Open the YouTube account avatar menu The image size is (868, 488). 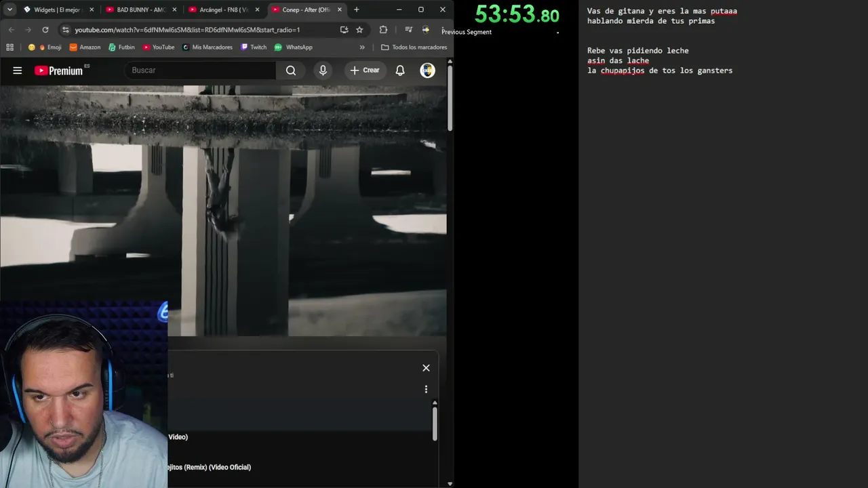(x=427, y=70)
